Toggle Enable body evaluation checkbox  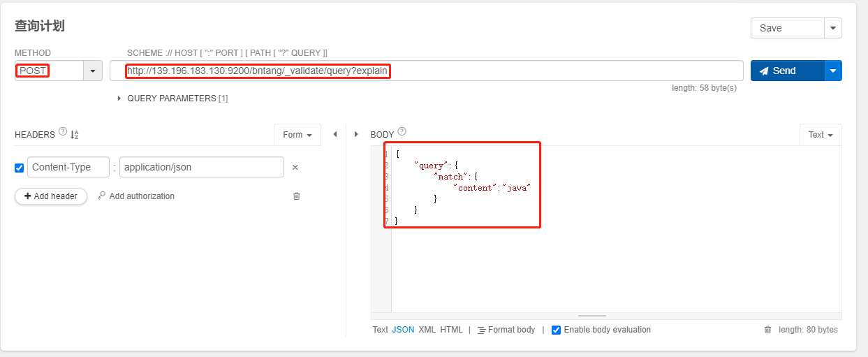coord(556,330)
